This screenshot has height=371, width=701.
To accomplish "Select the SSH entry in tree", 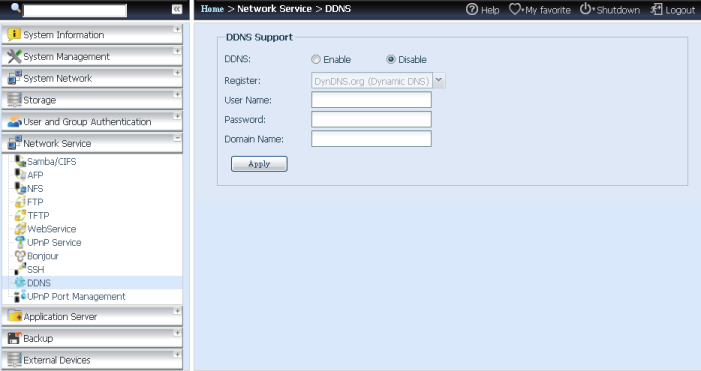I will pyautogui.click(x=35, y=270).
